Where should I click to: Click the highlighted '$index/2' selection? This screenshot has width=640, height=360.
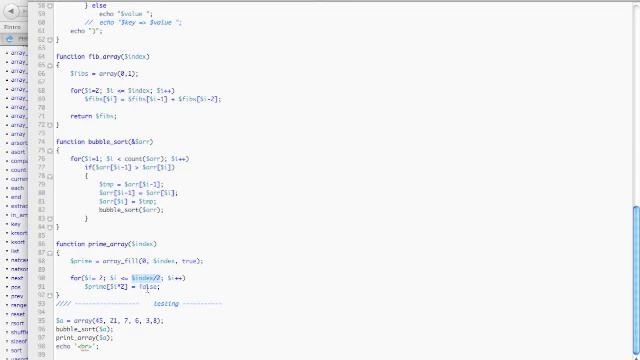[x=146, y=278]
